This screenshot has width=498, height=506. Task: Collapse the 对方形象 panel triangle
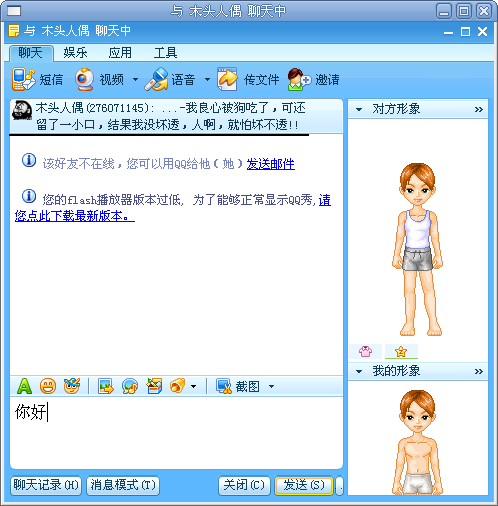pyautogui.click(x=359, y=109)
